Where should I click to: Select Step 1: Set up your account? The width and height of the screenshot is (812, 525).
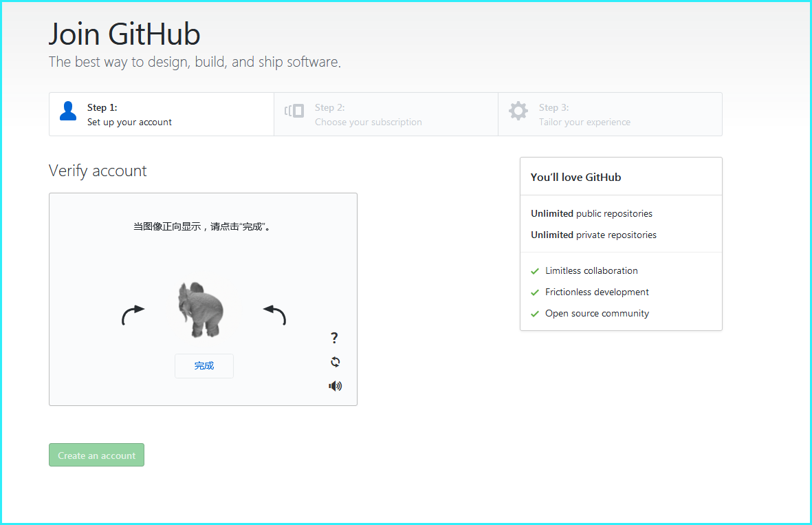point(162,114)
